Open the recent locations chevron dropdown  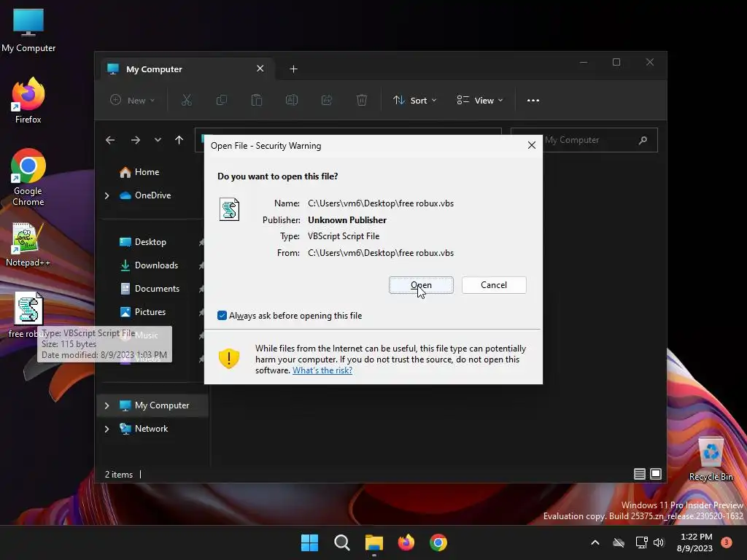point(158,140)
